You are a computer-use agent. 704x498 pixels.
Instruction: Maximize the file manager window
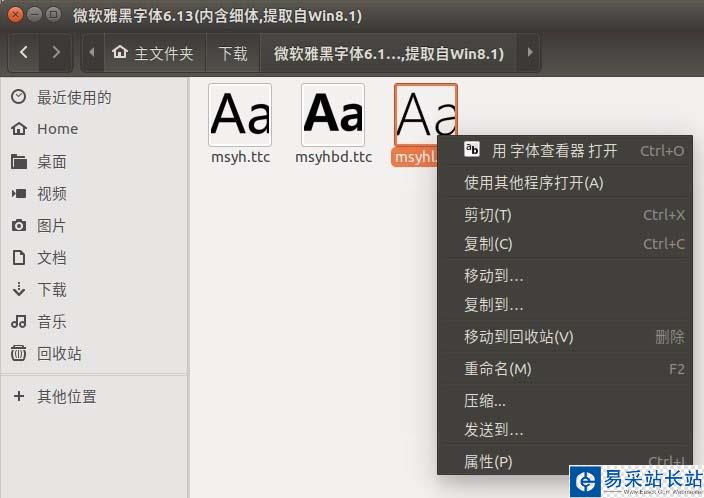coord(53,15)
